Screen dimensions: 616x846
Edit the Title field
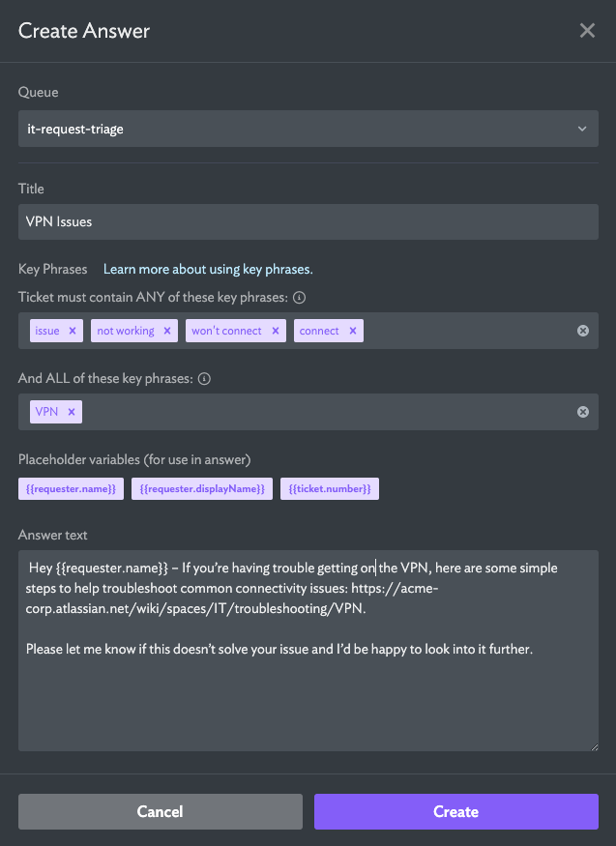click(308, 221)
